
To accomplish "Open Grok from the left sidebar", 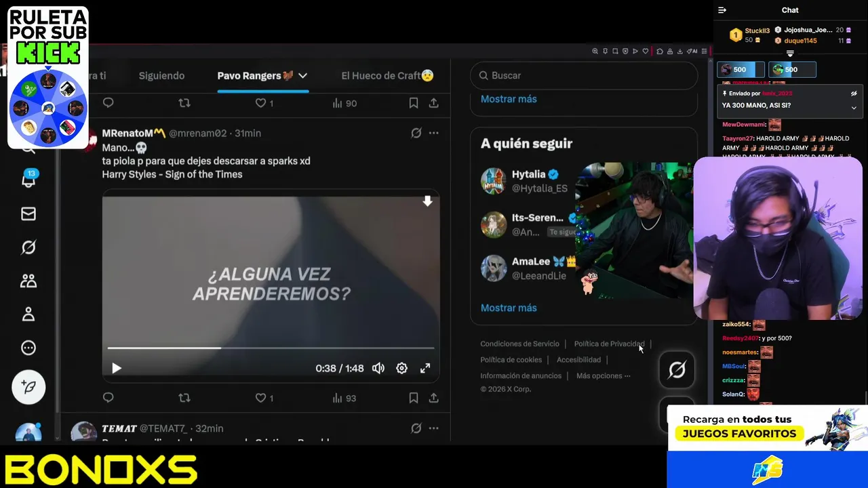I will click(28, 247).
